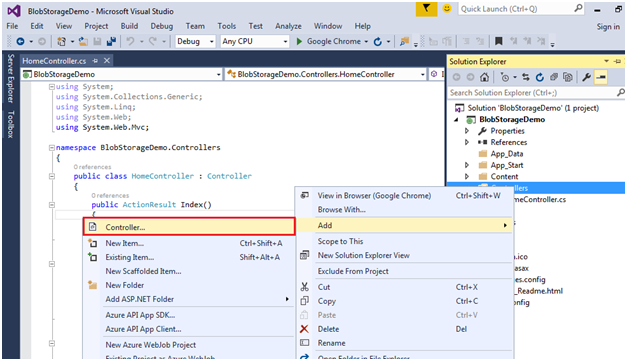
Task: Open the Tools menu
Action: click(226, 26)
